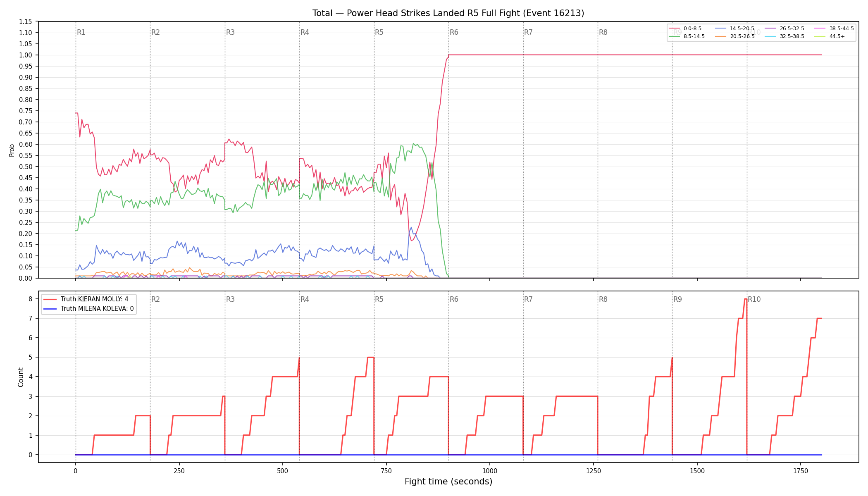Click the cyan line swatch beside 32.5-38.5
868x496 pixels.
[x=771, y=36]
